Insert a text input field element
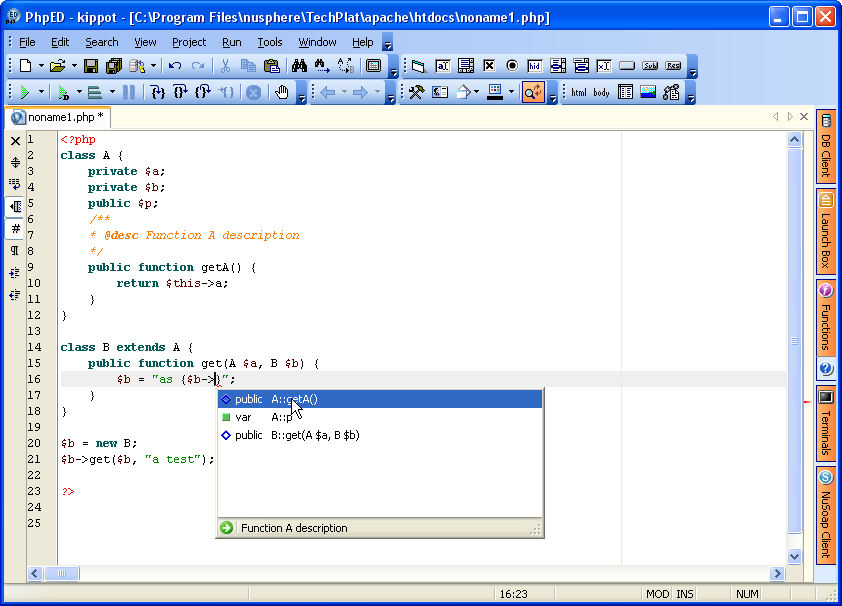The height and width of the screenshot is (606, 842). coord(442,66)
